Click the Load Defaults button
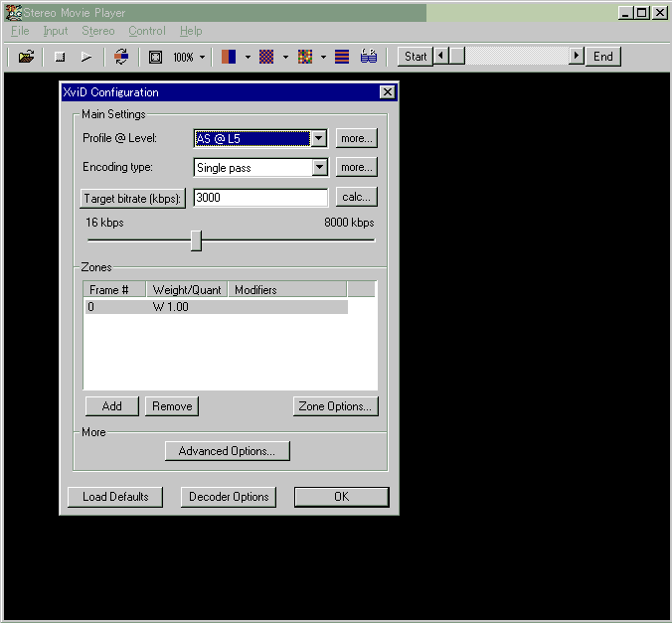The image size is (672, 623). [115, 497]
